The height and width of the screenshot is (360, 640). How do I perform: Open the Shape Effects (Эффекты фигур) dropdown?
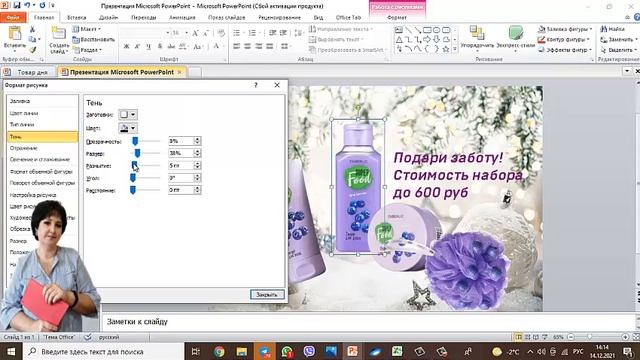565,50
